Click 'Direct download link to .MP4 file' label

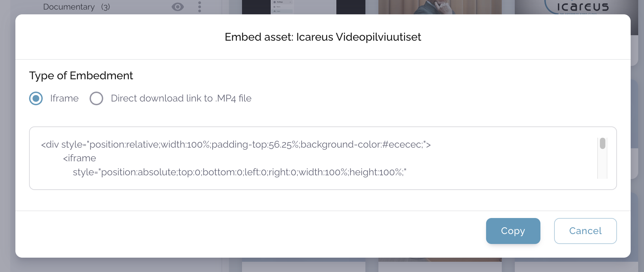coord(181,98)
